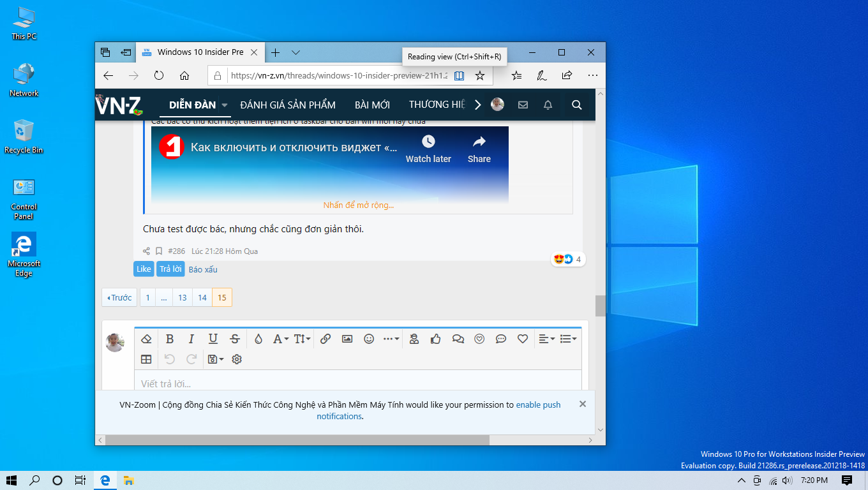Share post #286 via share icon

point(146,251)
